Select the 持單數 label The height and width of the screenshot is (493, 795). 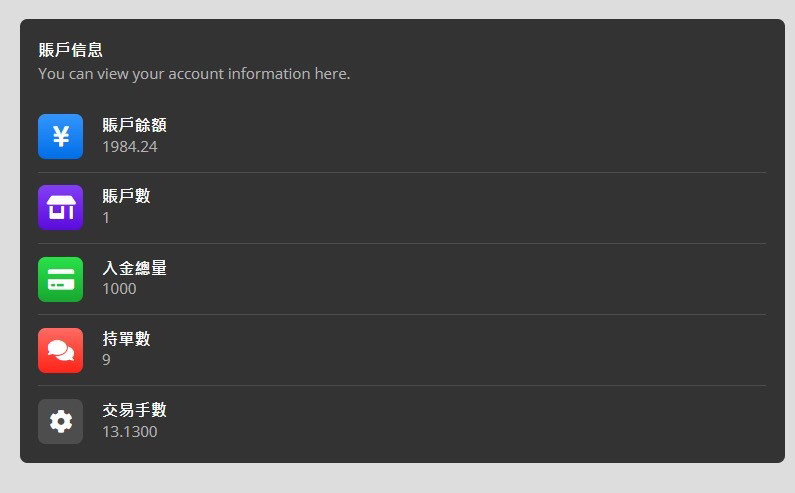click(126, 339)
